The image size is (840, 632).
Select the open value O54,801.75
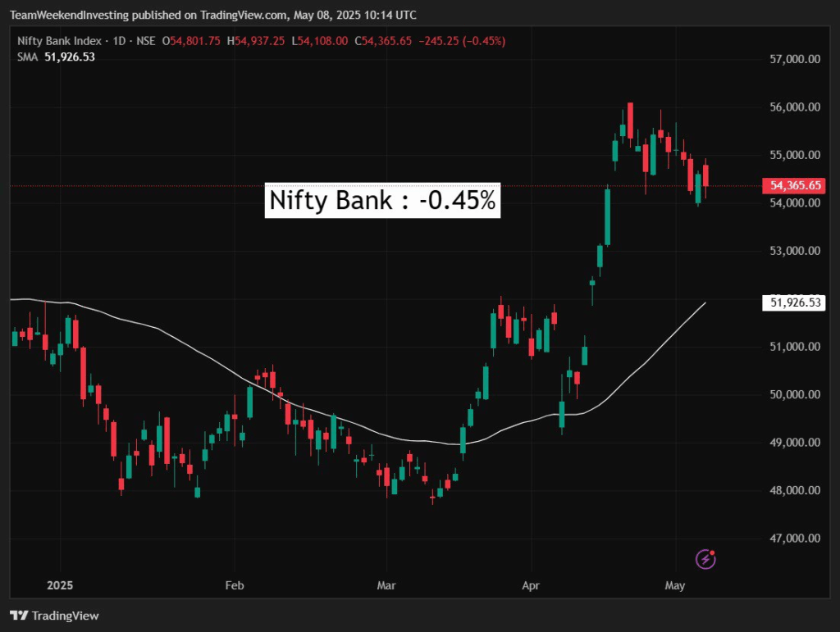coord(191,41)
